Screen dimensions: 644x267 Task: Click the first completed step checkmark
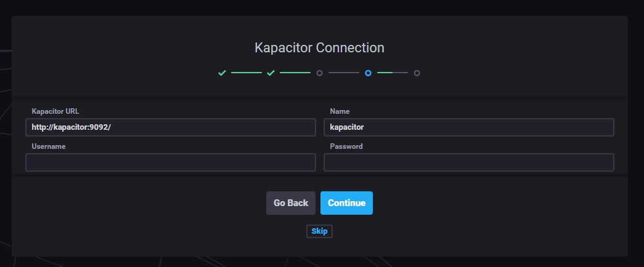coord(222,73)
